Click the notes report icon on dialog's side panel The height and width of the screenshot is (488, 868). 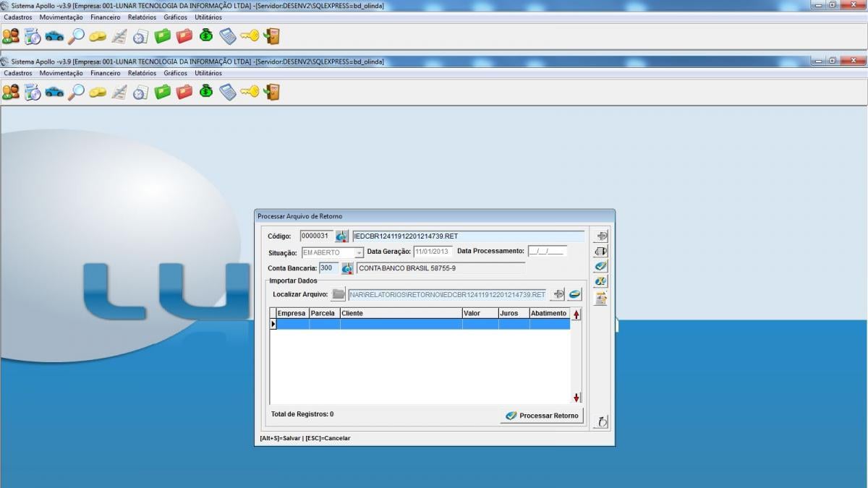click(x=600, y=299)
